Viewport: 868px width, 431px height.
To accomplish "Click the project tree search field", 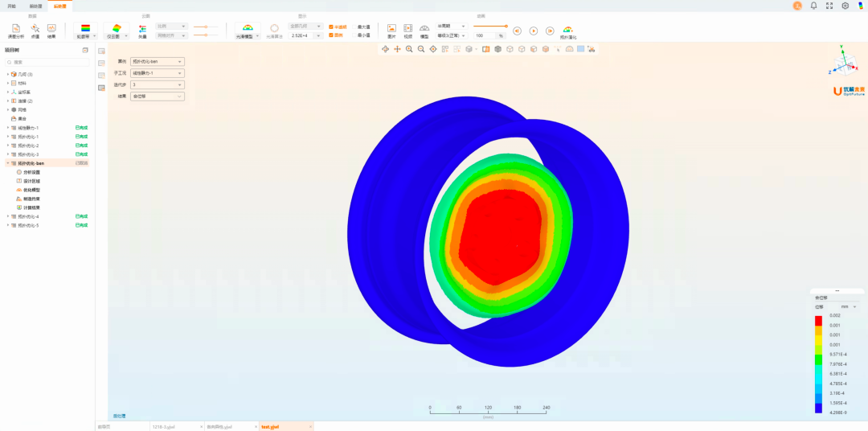I will coord(47,62).
